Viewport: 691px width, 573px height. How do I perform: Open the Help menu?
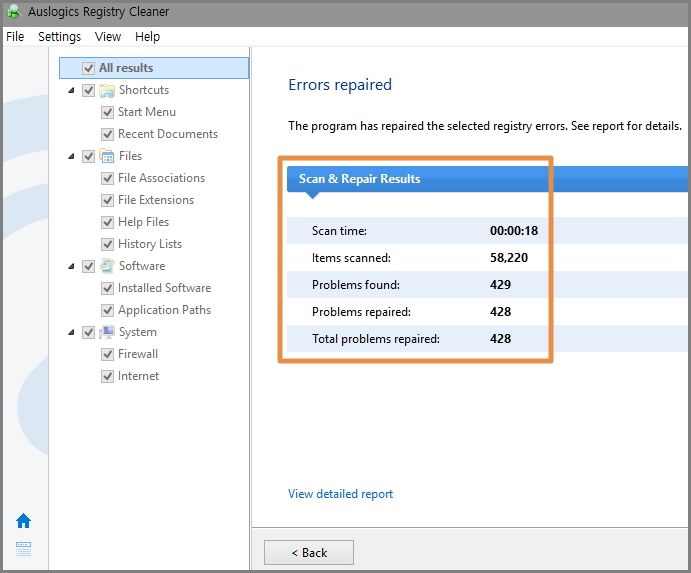(x=147, y=37)
